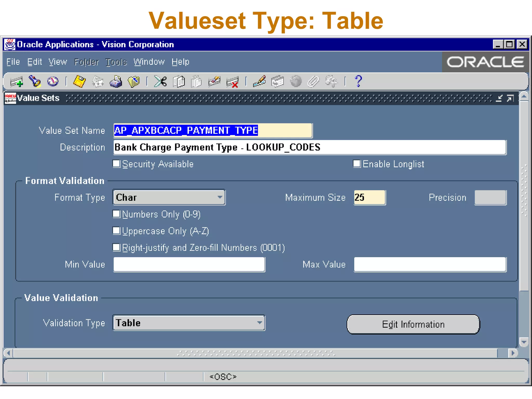Check the Uppercase Only (A-Z) checkbox
This screenshot has height=399, width=532.
116,230
